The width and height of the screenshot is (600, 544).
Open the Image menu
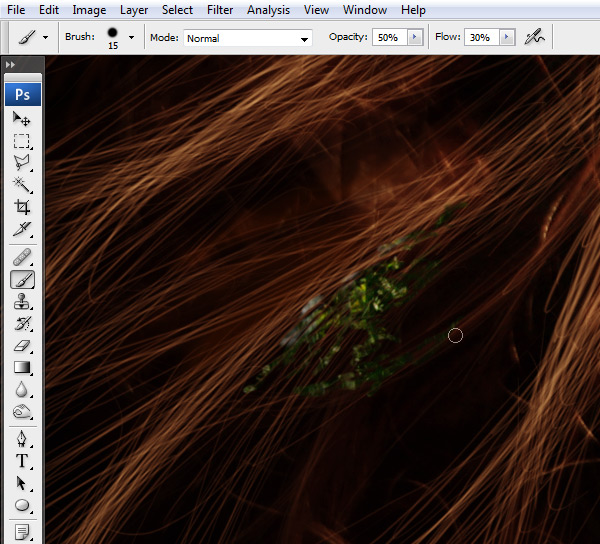[89, 10]
